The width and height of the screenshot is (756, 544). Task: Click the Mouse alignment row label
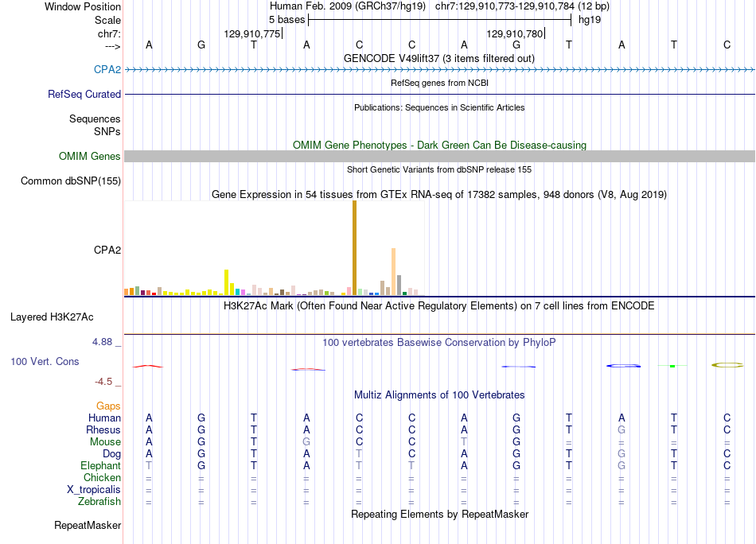105,442
